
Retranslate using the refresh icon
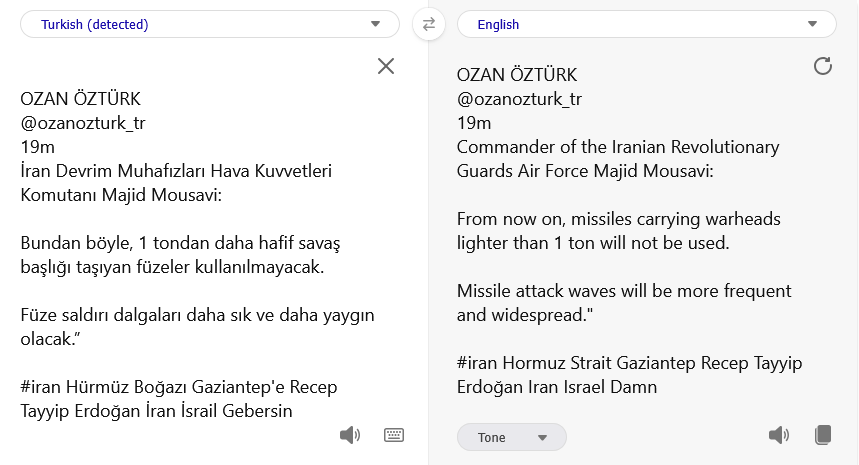point(822,66)
